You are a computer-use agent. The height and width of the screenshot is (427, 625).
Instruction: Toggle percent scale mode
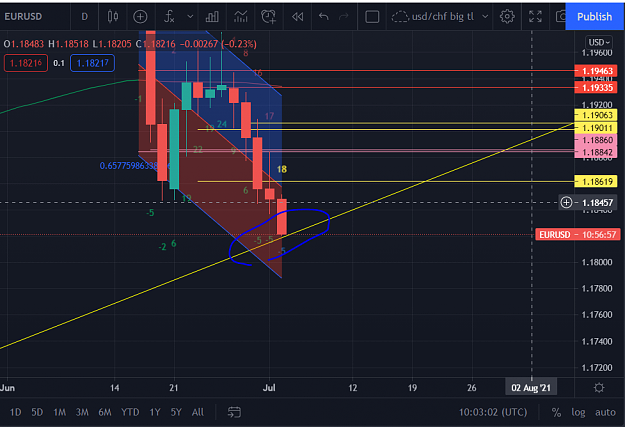tap(556, 412)
